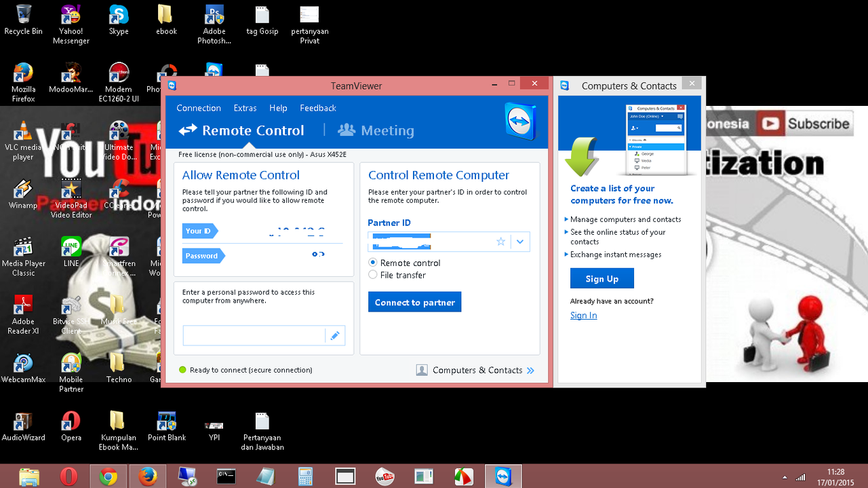Select the VLC media player desktop icon
868x488 pixels.
[23, 141]
